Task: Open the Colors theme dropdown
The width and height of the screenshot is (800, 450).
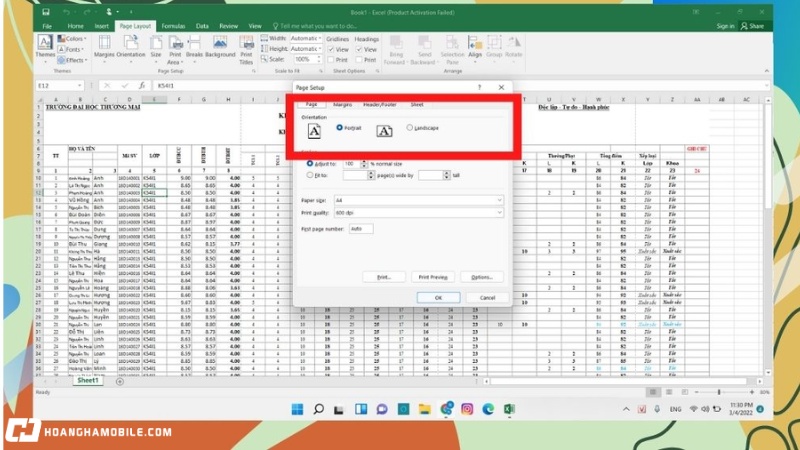Action: coord(72,39)
